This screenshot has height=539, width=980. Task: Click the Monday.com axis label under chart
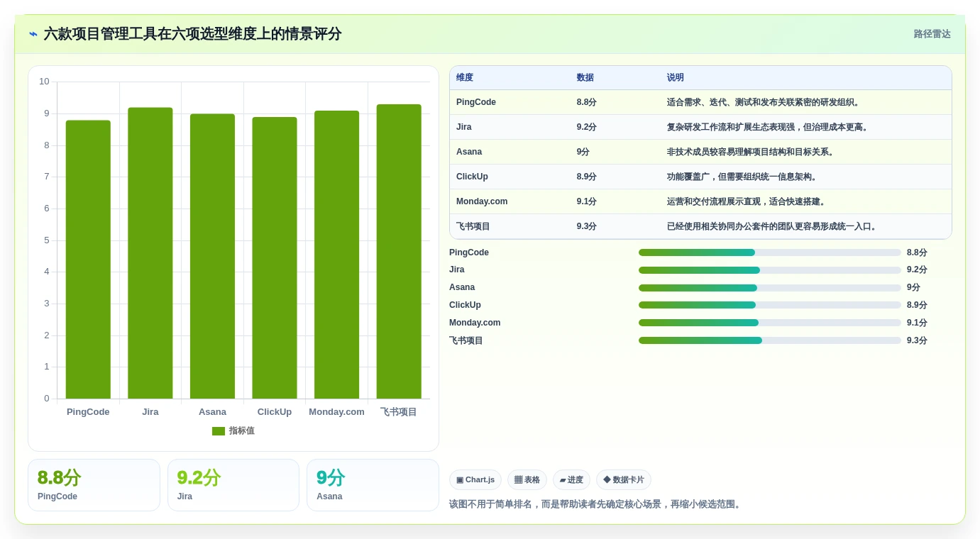point(336,412)
